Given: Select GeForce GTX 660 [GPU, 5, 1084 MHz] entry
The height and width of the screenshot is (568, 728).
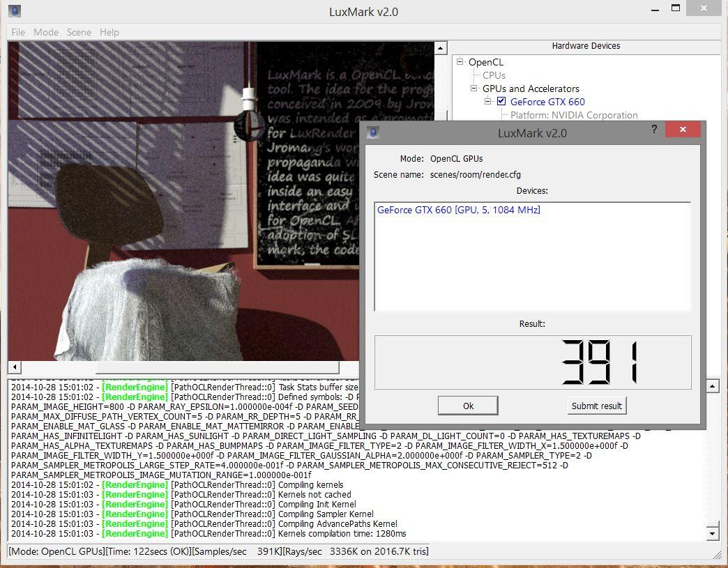Looking at the screenshot, I should point(458,210).
